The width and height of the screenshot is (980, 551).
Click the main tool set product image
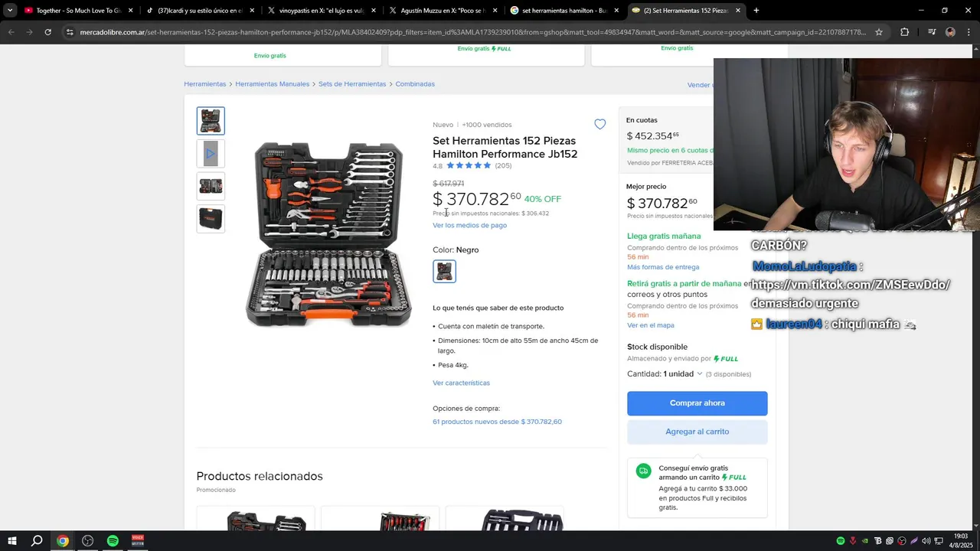[x=328, y=234]
